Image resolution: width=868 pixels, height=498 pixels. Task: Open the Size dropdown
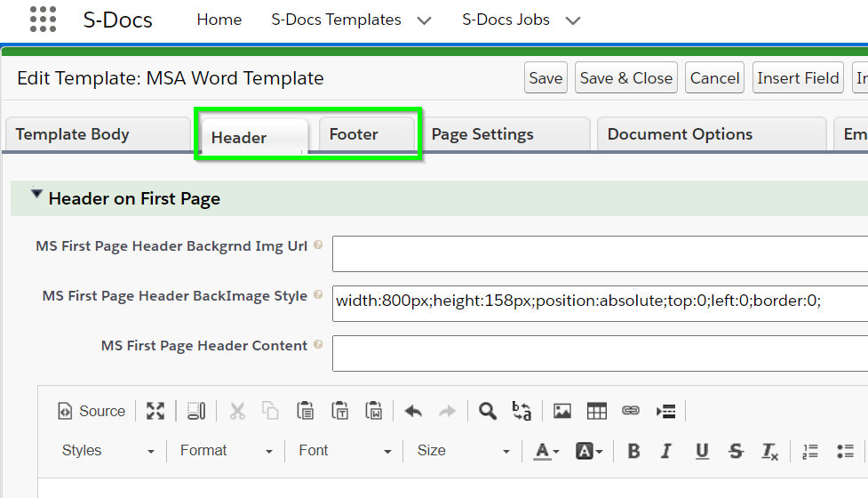coord(464,451)
